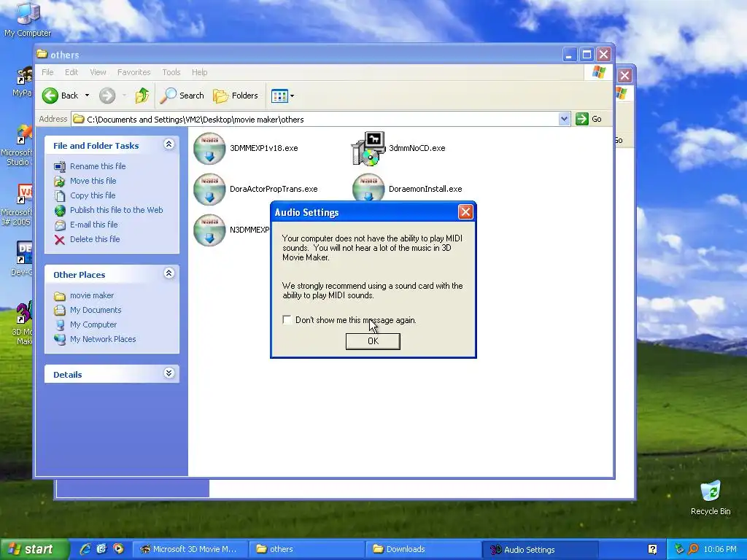The width and height of the screenshot is (747, 560).
Task: Click Copy this file link
Action: pos(93,195)
